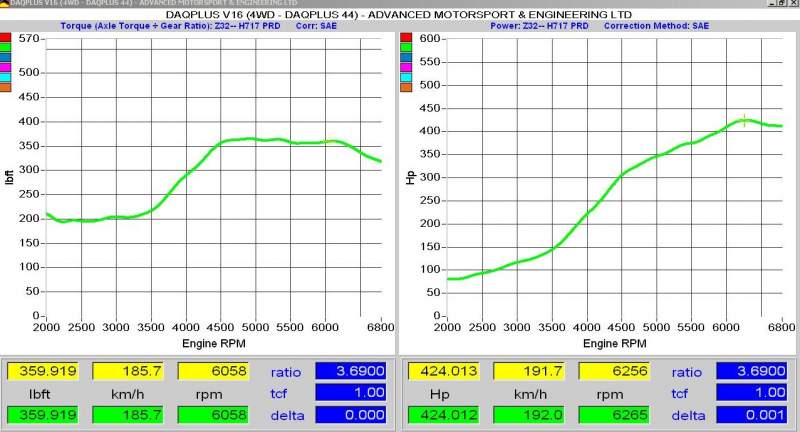Viewport: 800px width, 432px height.
Task: Click the peak marker crosshair on the power curve
Action: (744, 121)
